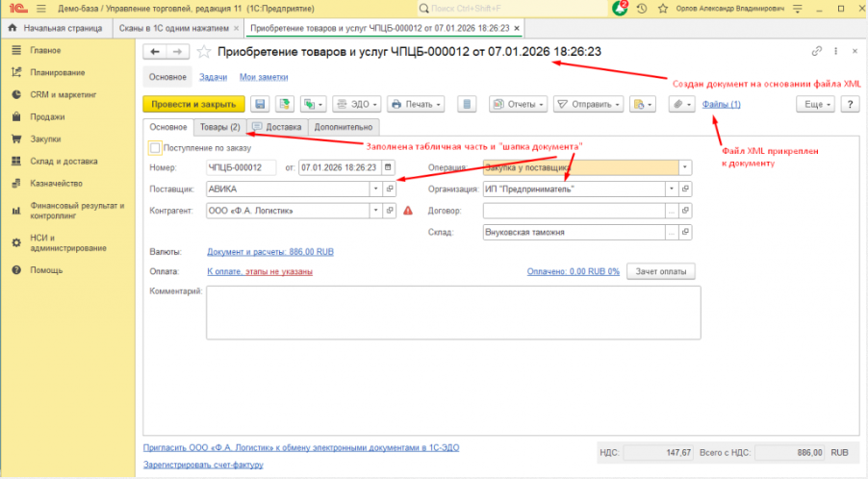This screenshot has height=479, width=868.
Task: Open Начальная страница tab
Action: (x=57, y=28)
